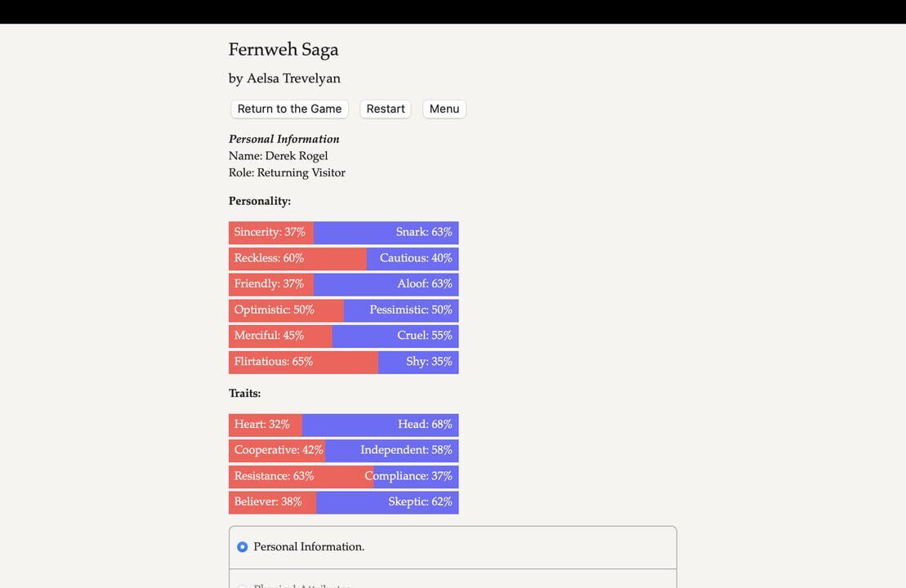Click the Resistance versus Compliance bar
The height and width of the screenshot is (588, 906).
coord(343,476)
